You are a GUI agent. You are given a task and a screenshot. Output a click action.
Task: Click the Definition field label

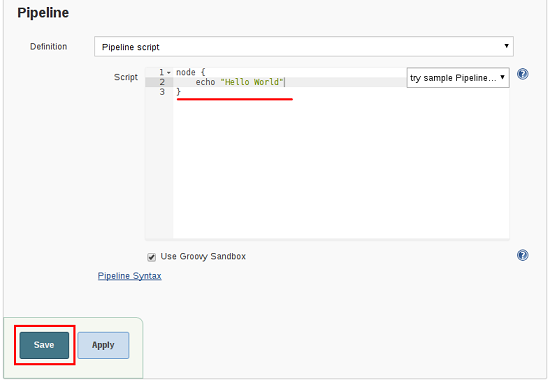pyautogui.click(x=48, y=47)
